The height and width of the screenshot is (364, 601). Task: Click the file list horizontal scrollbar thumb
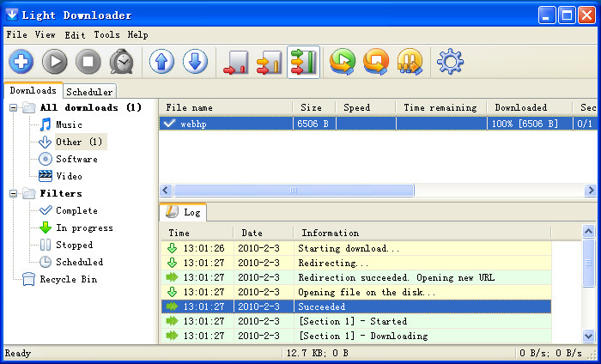pyautogui.click(x=294, y=190)
